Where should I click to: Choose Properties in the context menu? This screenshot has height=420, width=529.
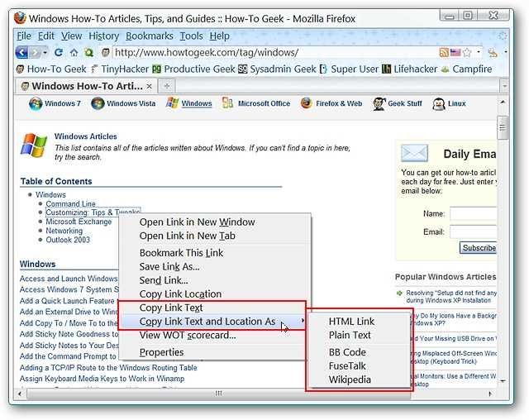[x=215, y=352]
